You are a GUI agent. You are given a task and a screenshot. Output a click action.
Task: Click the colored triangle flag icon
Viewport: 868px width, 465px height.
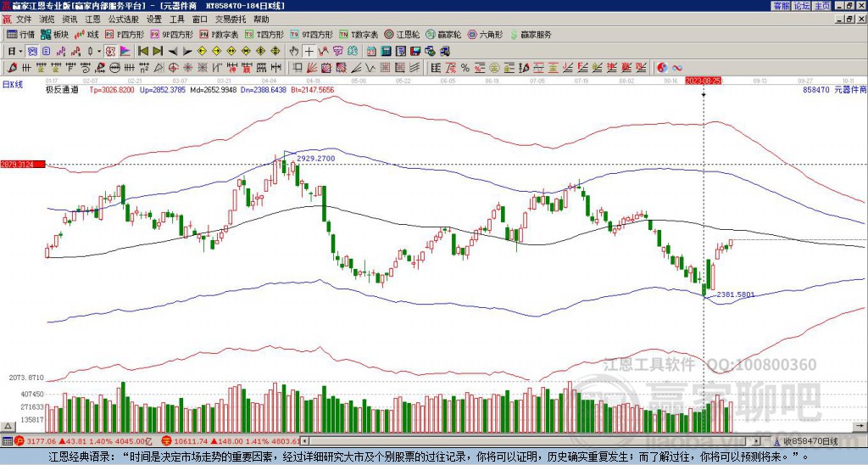125,52
